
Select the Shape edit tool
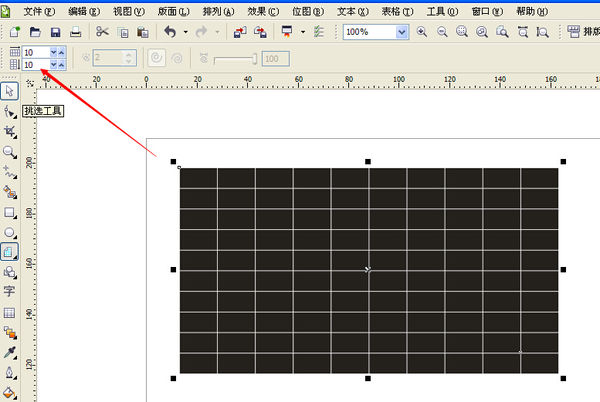click(x=10, y=112)
